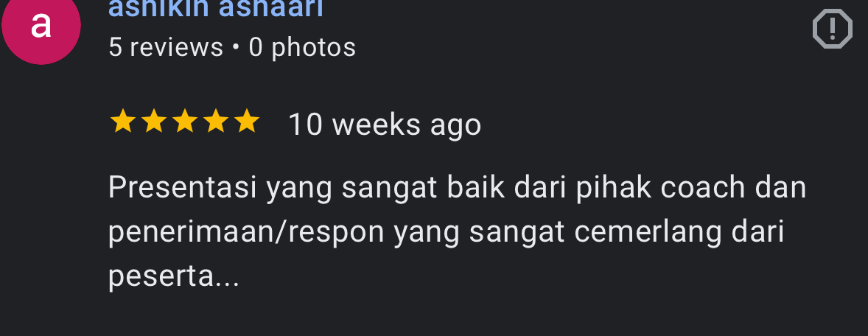This screenshot has width=868, height=336.
Task: Click the '5 reviews' count text
Action: pyautogui.click(x=166, y=48)
